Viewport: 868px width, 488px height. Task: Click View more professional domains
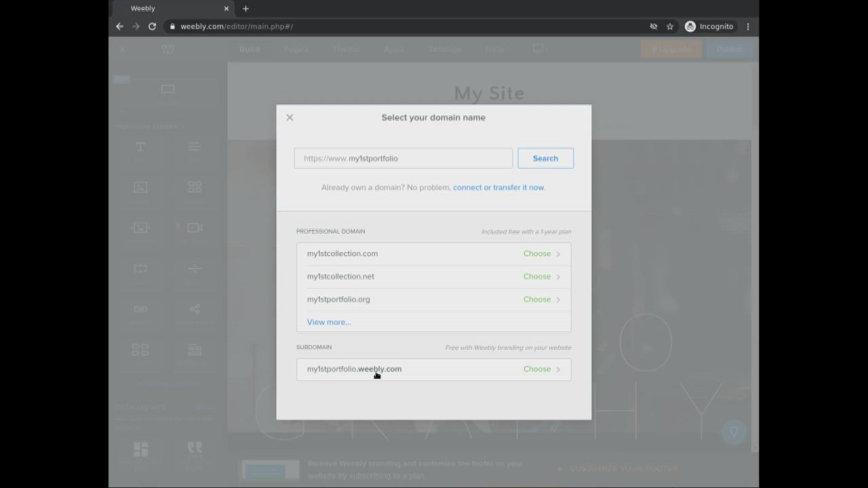coord(329,322)
